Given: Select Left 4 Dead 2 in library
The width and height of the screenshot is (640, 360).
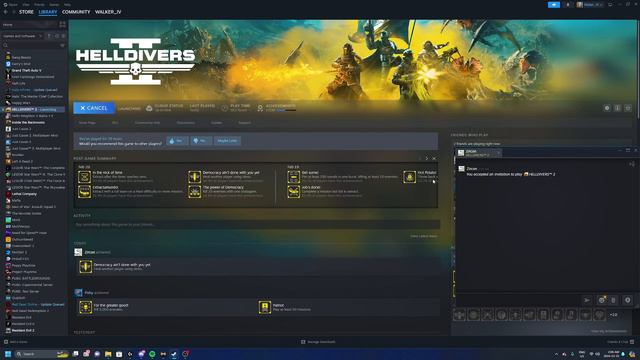Looking at the screenshot, I should (22, 161).
